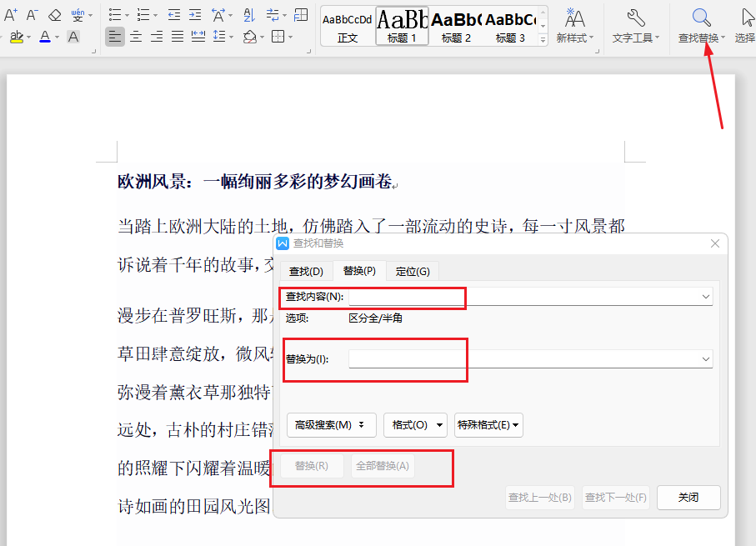
Task: Open the font color picker swatch
Action: pos(45,35)
